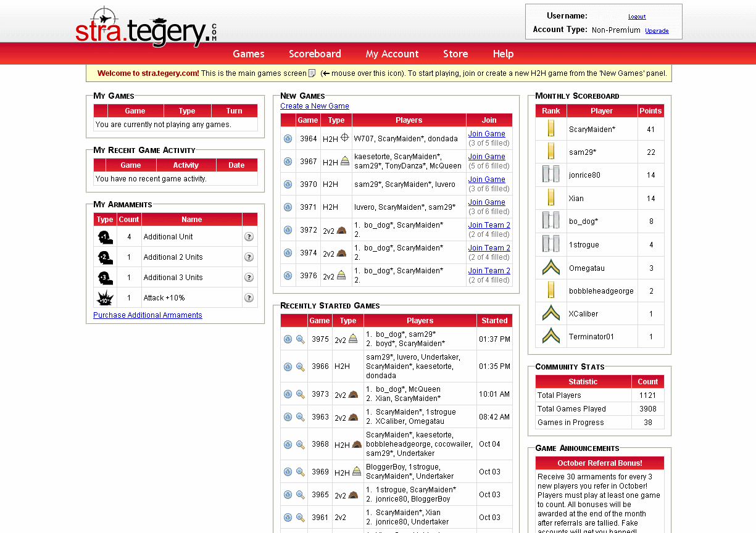The image size is (756, 533).
Task: Click the magnifier icon for started game 3975
Action: pos(301,339)
